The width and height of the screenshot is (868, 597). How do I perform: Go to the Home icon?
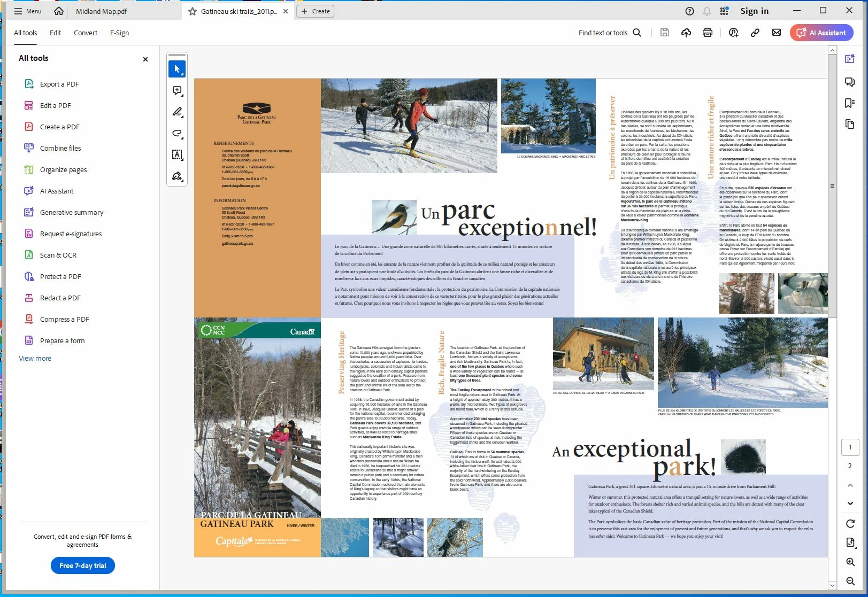coord(59,11)
